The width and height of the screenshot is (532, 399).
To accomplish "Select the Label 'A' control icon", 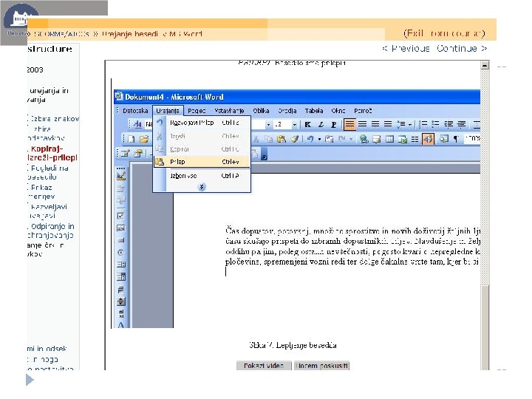I will [x=120, y=325].
